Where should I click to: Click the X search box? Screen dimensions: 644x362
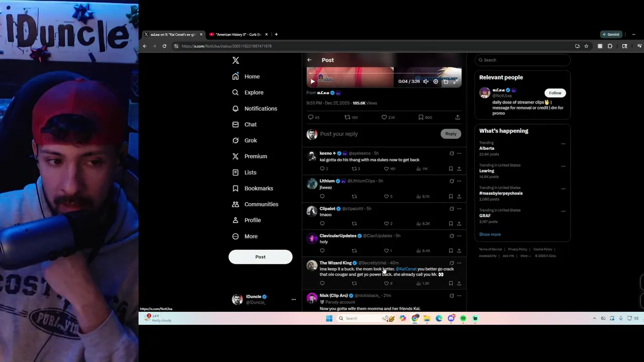[522, 60]
